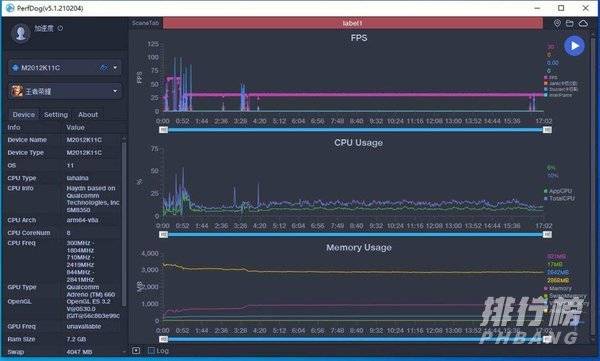Select the CPU CoreNum row
Screen dimensions: 600x361
64,233
